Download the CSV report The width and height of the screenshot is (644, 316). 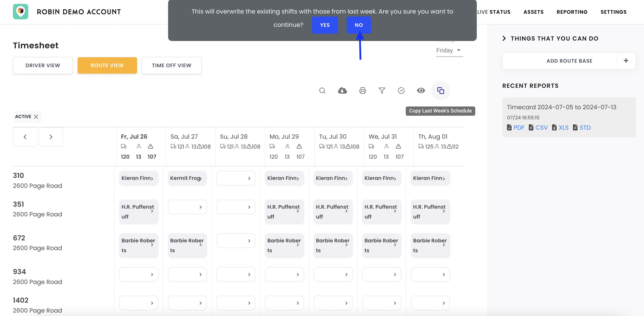[538, 128]
